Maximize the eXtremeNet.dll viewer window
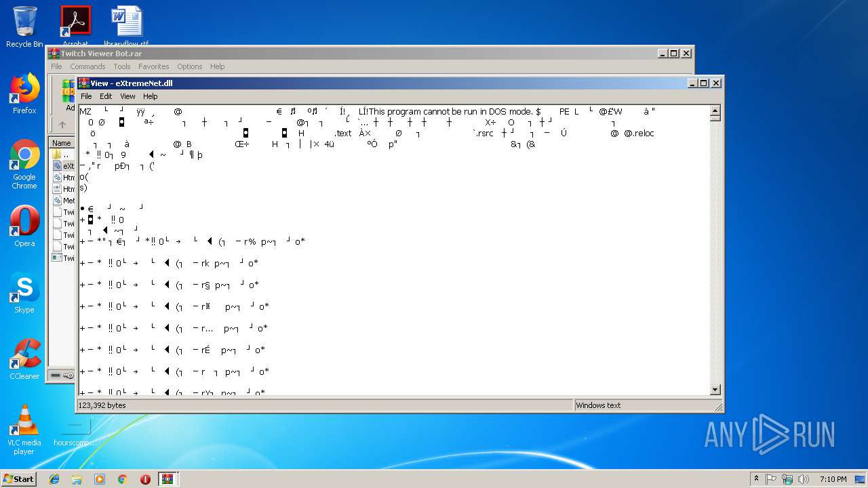The image size is (868, 488). tap(704, 83)
